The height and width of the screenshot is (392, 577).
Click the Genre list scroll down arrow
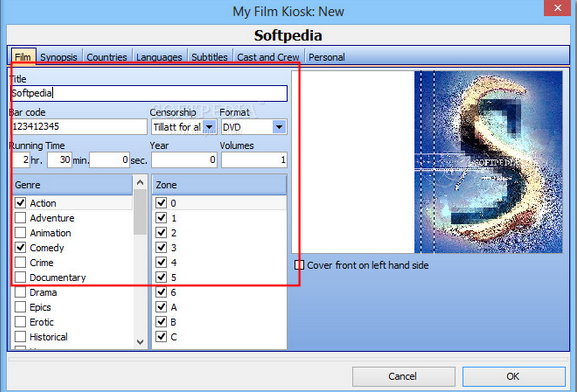[140, 342]
